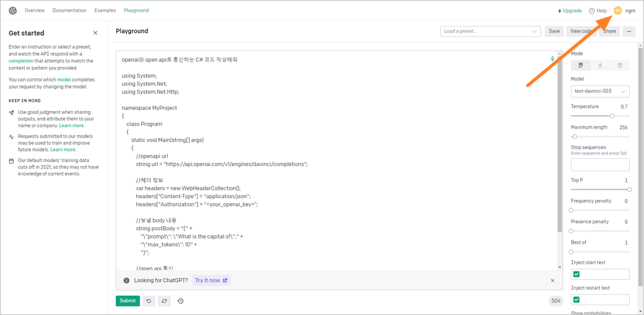This screenshot has height=315, width=644.
Task: Click the Upgrade lightning icon
Action: [x=559, y=11]
